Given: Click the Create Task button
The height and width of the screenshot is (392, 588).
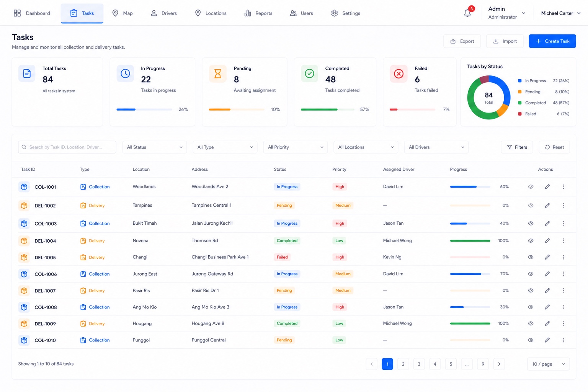Looking at the screenshot, I should (552, 41).
